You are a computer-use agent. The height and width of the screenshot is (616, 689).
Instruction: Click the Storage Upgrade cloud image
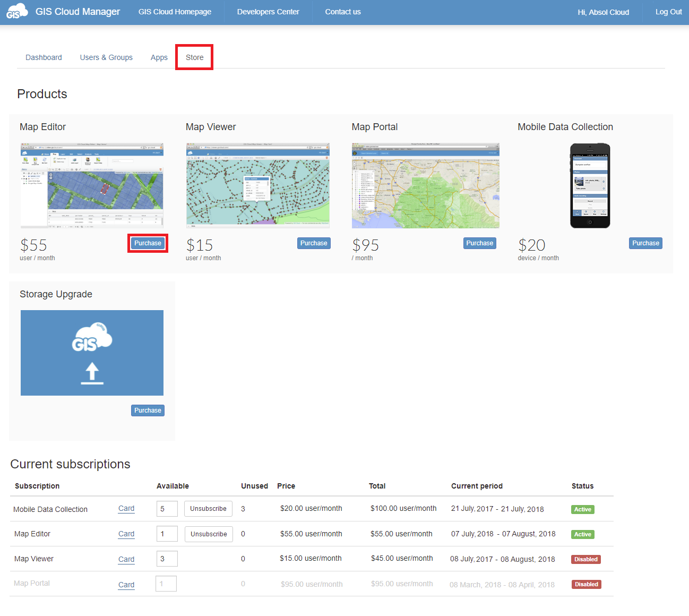click(92, 353)
